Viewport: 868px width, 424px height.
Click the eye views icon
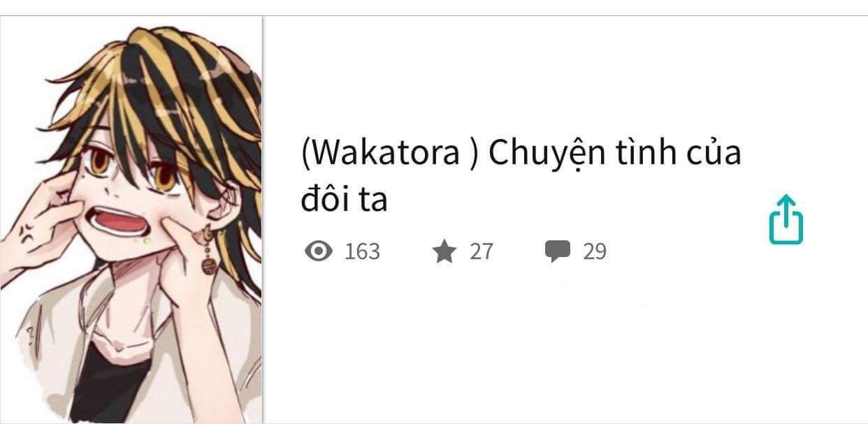319,251
